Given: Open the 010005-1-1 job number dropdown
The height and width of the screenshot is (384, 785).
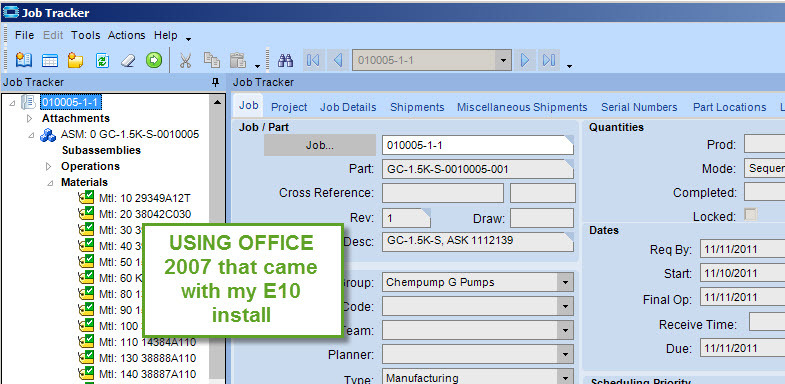Looking at the screenshot, I should 503,61.
